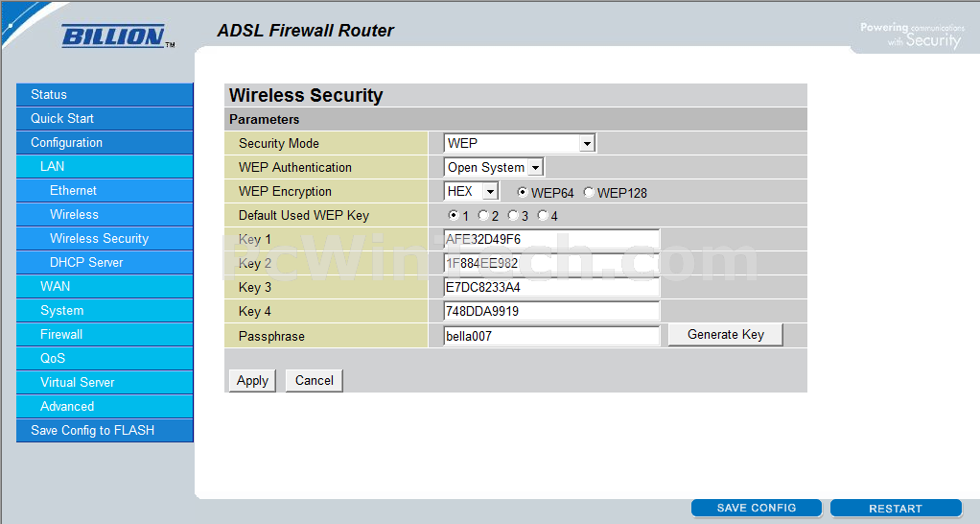
Task: Click the Key 3 input field
Action: coord(551,287)
